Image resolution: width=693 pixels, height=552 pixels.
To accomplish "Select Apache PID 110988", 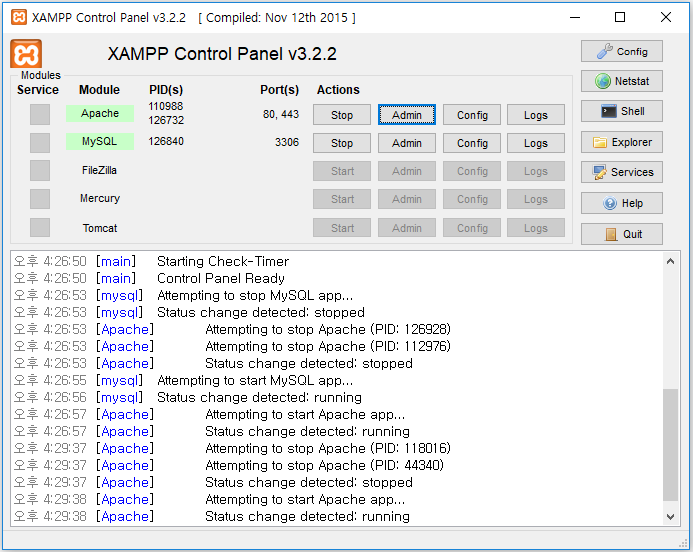I will point(166,106).
